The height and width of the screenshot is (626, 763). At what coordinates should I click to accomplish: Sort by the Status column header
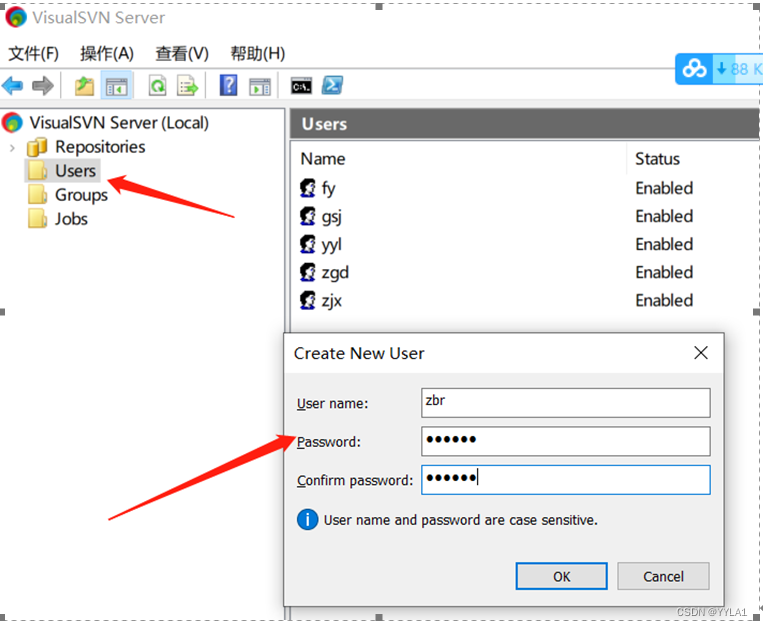(x=657, y=159)
